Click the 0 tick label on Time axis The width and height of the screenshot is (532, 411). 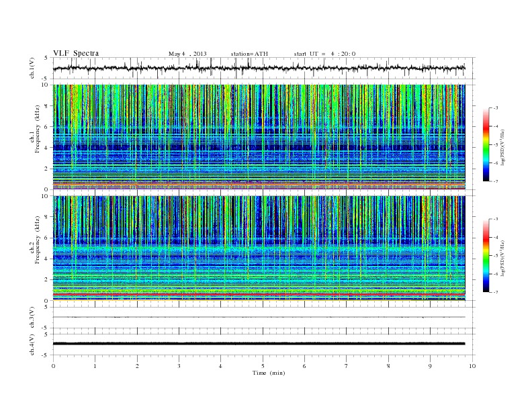pos(53,366)
